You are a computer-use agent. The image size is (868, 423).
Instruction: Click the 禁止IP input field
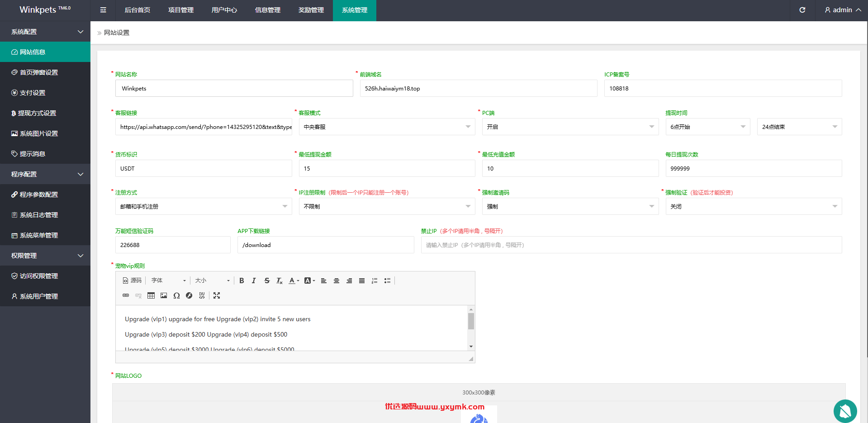pos(631,245)
